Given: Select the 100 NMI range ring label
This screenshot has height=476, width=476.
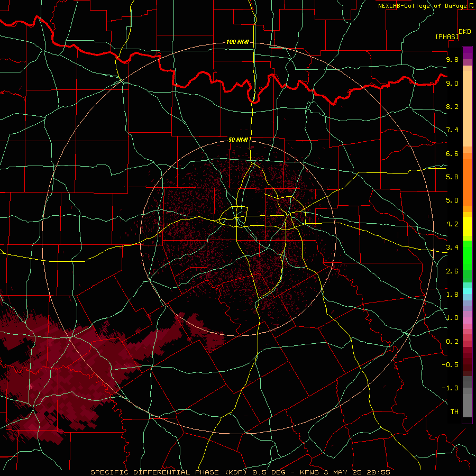Looking at the screenshot, I should tap(237, 42).
